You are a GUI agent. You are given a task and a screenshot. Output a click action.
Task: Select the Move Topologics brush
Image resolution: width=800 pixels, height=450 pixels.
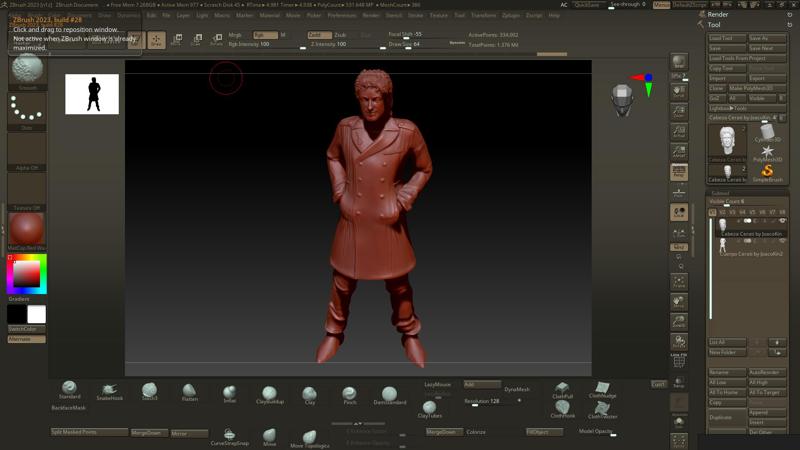[309, 437]
